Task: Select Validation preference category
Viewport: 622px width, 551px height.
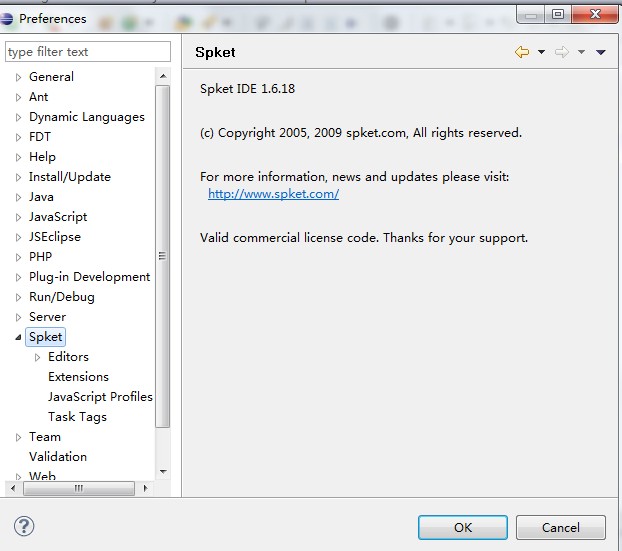Action: tap(58, 457)
